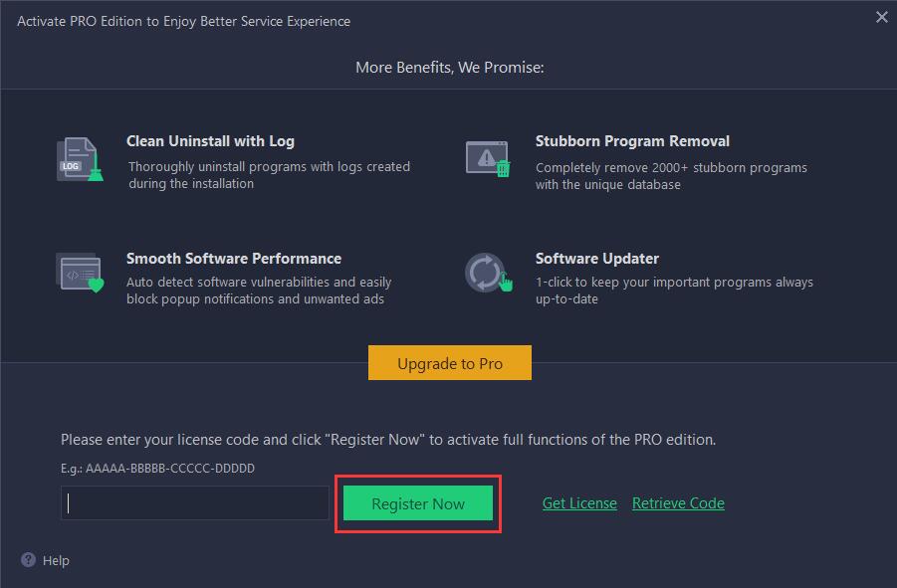Image resolution: width=897 pixels, height=588 pixels.
Task: Click the Completely remove 2000+ stubborn programs description
Action: (671, 176)
